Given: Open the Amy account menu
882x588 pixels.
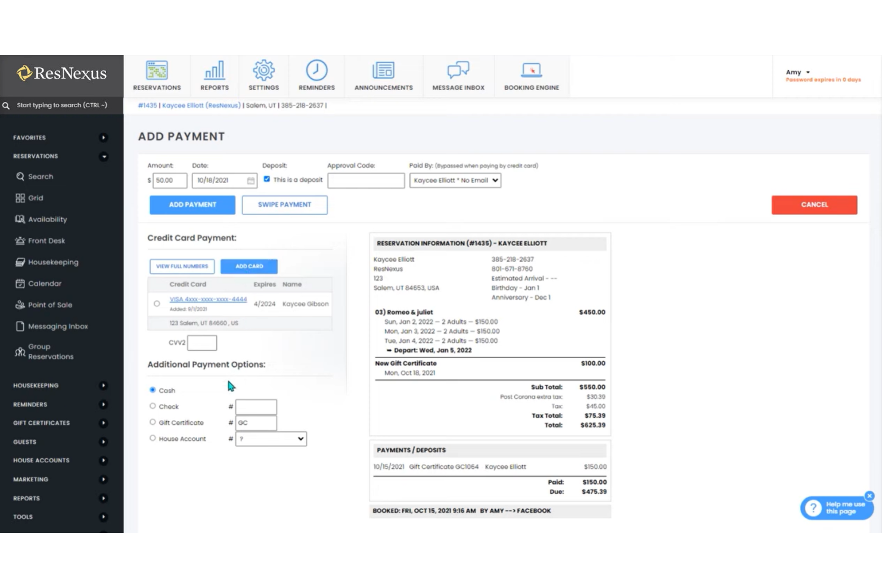Looking at the screenshot, I should point(797,71).
